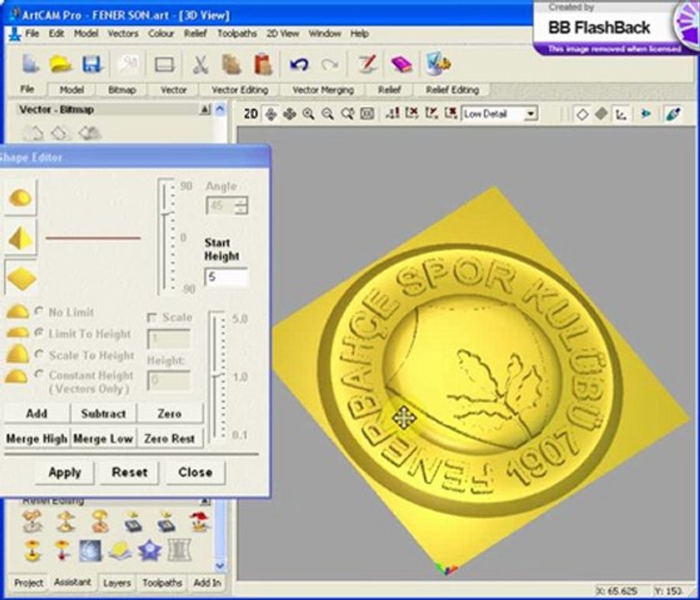Image resolution: width=700 pixels, height=600 pixels.
Task: Click the Previous Zoom magnifier icon
Action: (x=347, y=114)
